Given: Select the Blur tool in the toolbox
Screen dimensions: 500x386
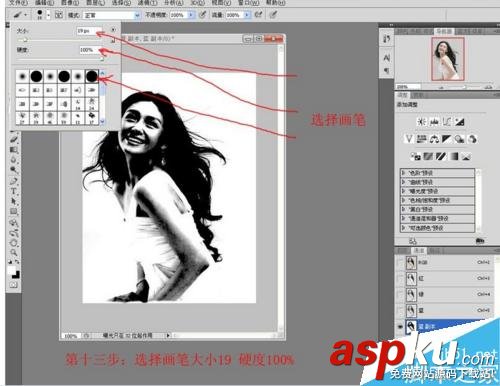Looking at the screenshot, I should tap(14, 160).
